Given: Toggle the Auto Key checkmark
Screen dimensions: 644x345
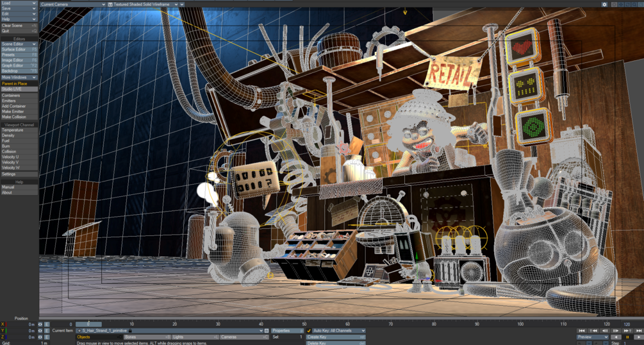Looking at the screenshot, I should click(309, 331).
